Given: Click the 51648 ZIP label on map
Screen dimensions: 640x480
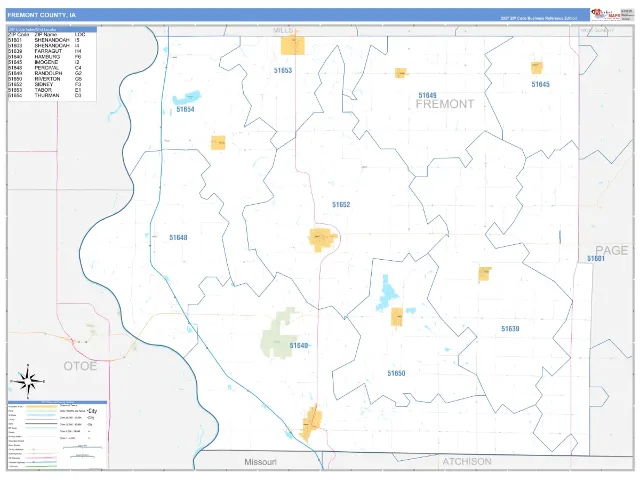Looking at the screenshot, I should point(178,237).
